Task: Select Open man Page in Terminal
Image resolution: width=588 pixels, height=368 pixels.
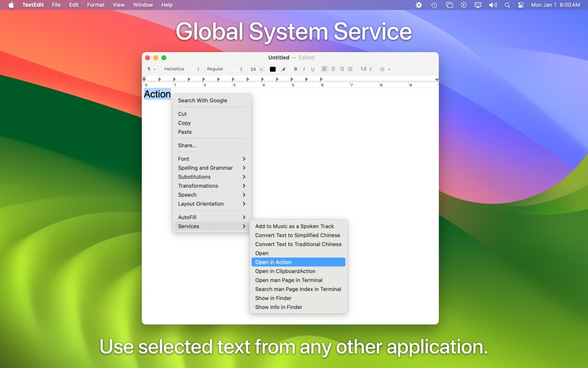Action: [298, 280]
